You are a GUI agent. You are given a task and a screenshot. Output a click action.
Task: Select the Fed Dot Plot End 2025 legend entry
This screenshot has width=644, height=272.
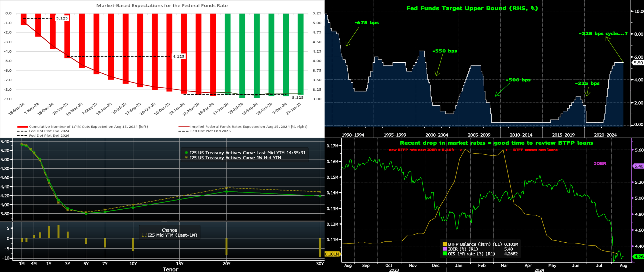210,131
